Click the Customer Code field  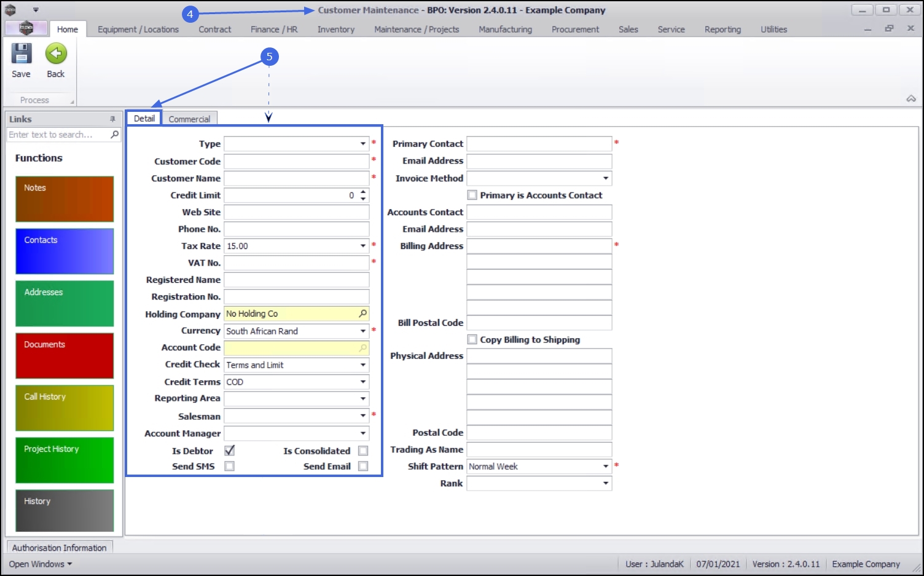coord(297,161)
